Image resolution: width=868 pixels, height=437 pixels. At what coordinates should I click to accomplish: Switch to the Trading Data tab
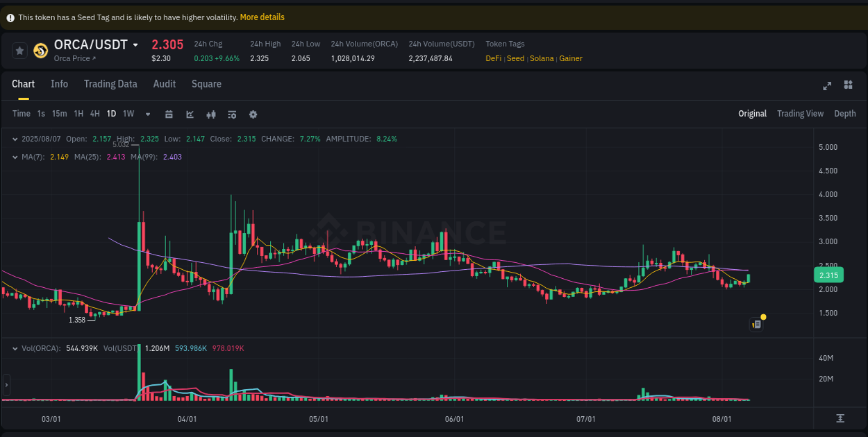click(110, 84)
